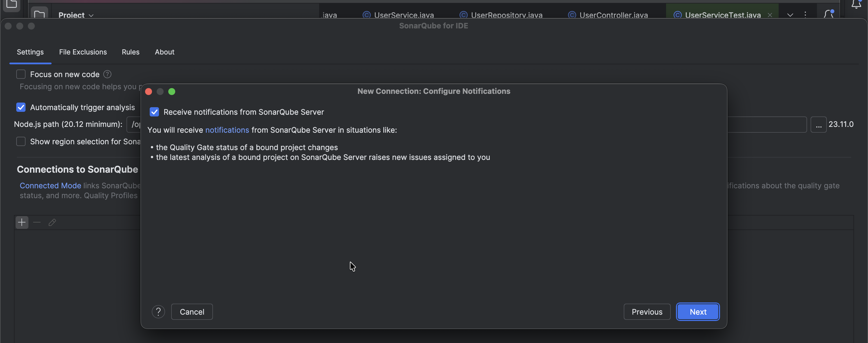This screenshot has width=868, height=343.
Task: Open the Rules tab
Action: tap(130, 52)
